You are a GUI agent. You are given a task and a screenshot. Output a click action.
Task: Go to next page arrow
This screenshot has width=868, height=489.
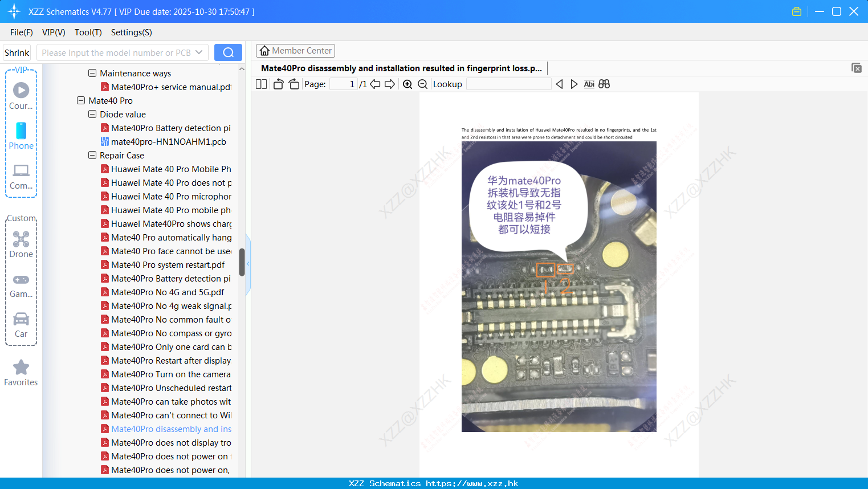click(x=390, y=84)
